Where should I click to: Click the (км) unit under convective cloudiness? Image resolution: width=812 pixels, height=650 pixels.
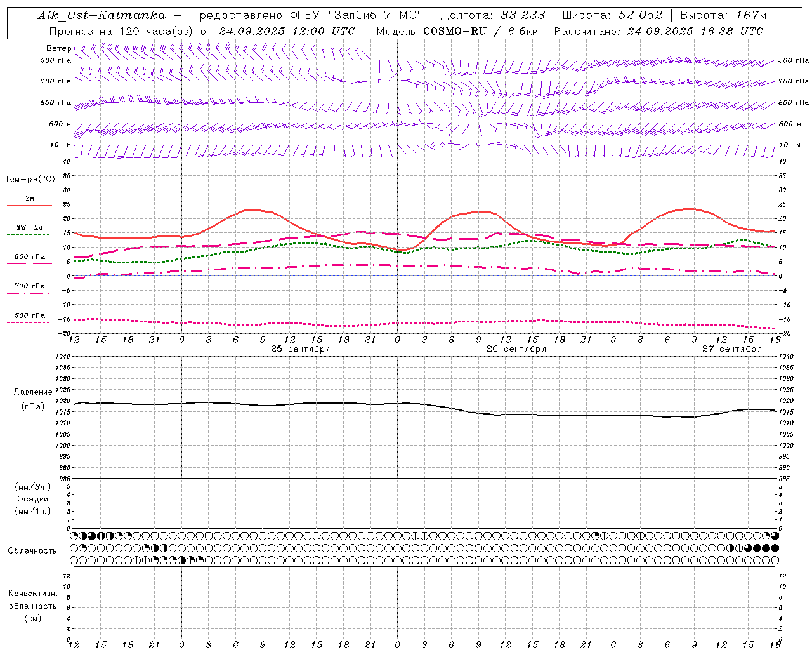[32, 618]
